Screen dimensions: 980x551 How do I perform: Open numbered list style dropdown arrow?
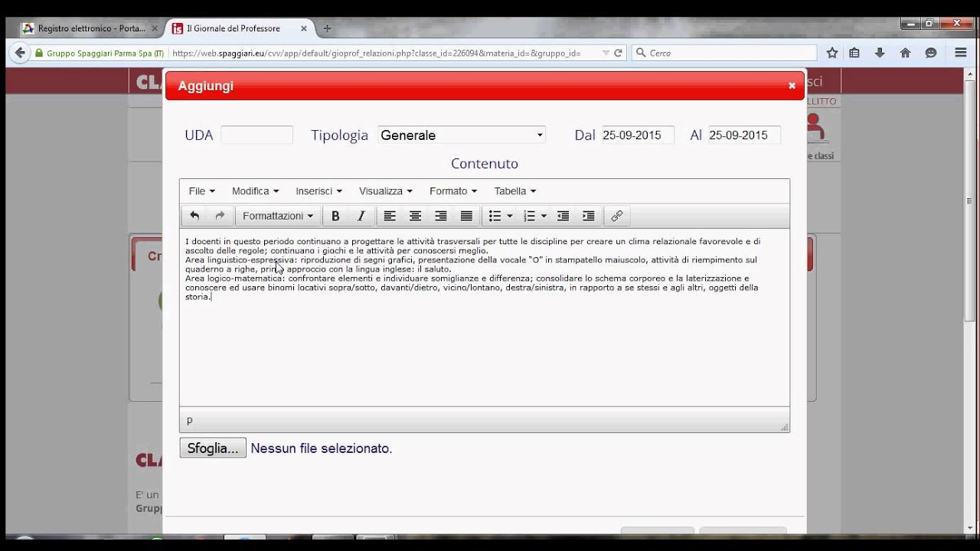544,216
